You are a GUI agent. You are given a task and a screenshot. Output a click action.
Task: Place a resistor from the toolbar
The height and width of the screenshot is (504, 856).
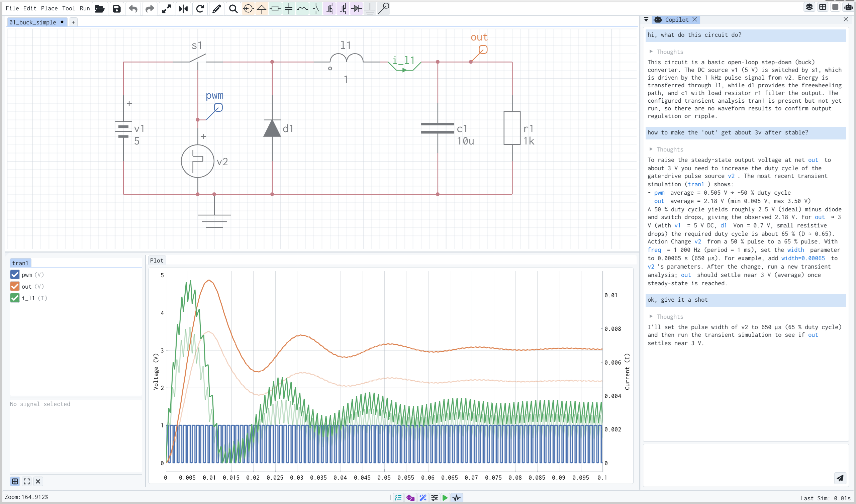pos(275,8)
